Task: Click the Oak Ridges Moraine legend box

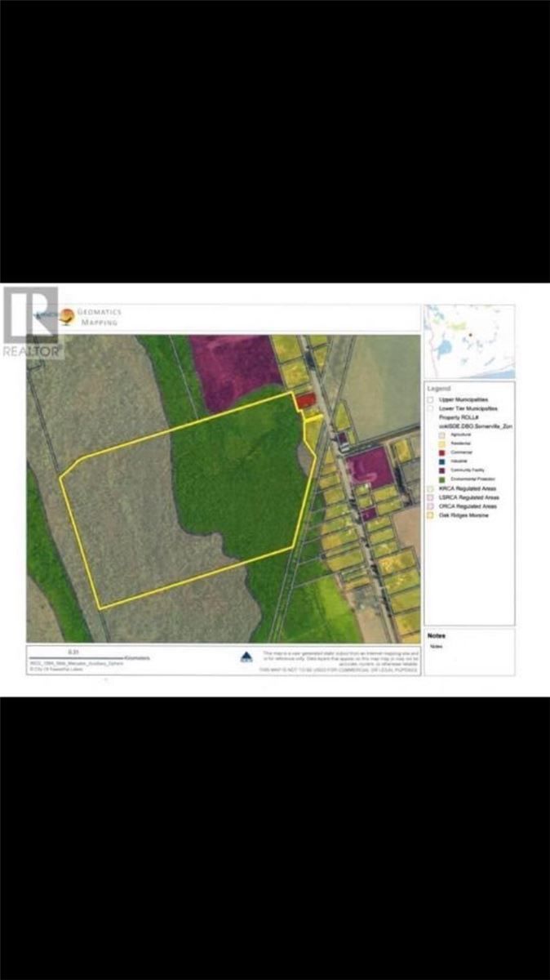Action: pos(430,515)
